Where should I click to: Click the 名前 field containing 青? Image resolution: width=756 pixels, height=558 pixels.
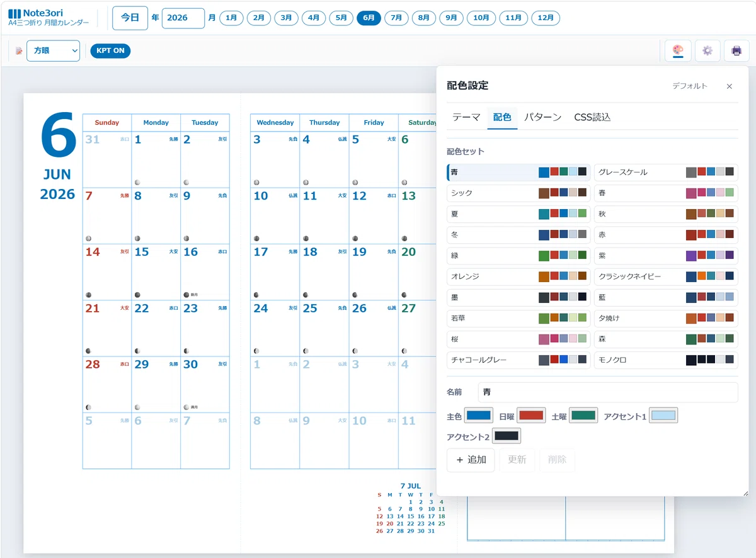coord(608,392)
